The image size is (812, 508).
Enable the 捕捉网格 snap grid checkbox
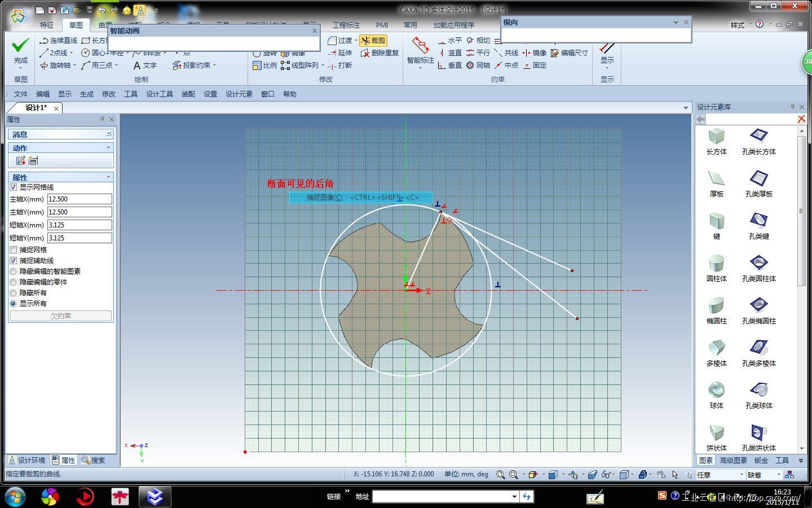(x=14, y=250)
